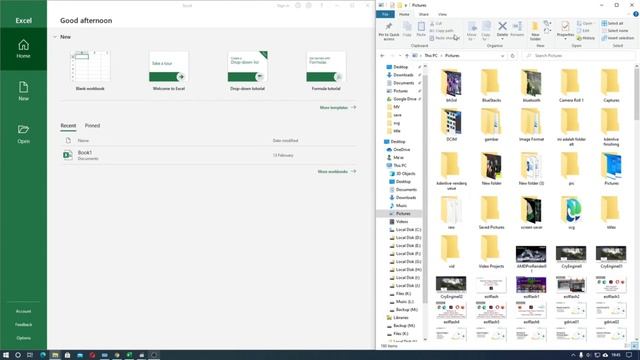The height and width of the screenshot is (360, 640).
Task: Select New in the Excel sidebar
Action: click(x=23, y=91)
